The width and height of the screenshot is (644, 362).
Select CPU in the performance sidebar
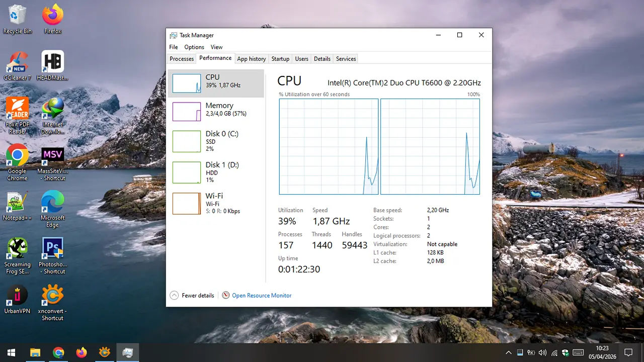216,83
